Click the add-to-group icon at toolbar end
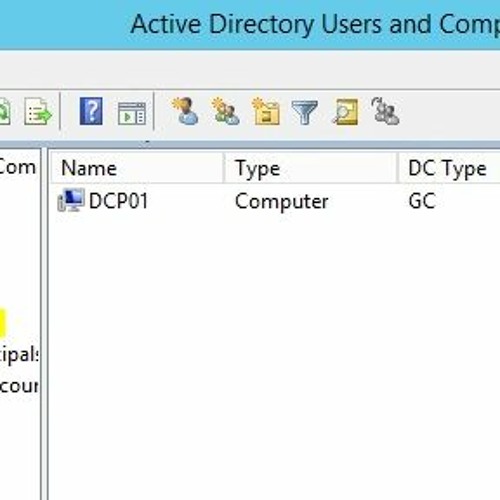 click(385, 111)
